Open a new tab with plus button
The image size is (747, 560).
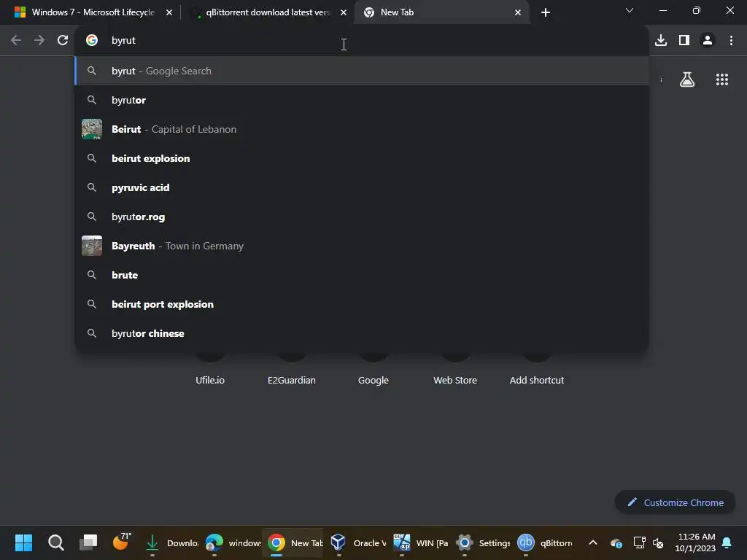(x=546, y=12)
